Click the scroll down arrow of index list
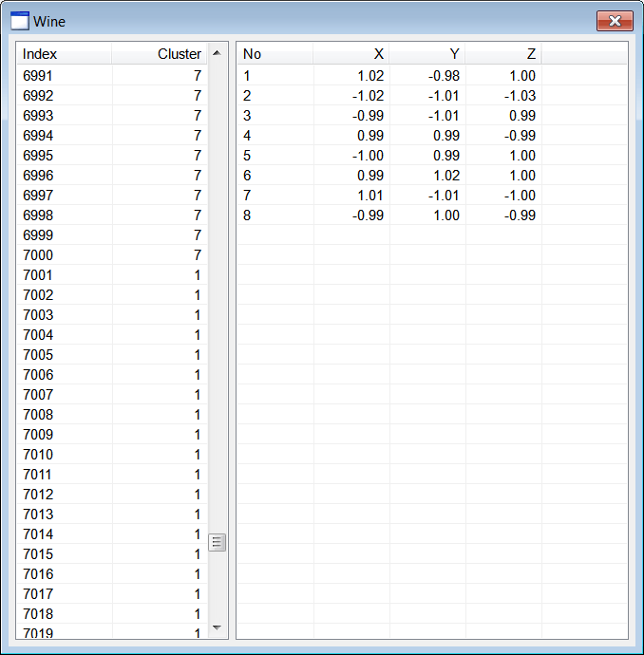 point(217,627)
